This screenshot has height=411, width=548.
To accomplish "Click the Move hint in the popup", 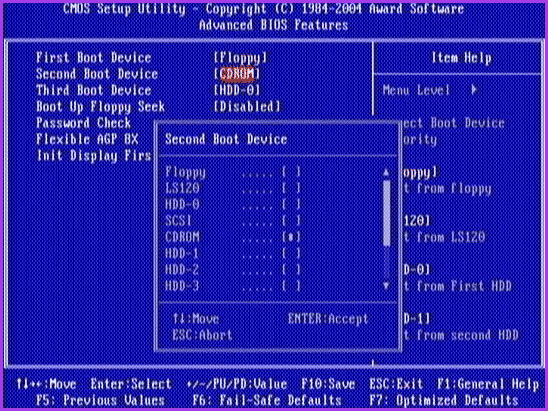I will click(196, 318).
